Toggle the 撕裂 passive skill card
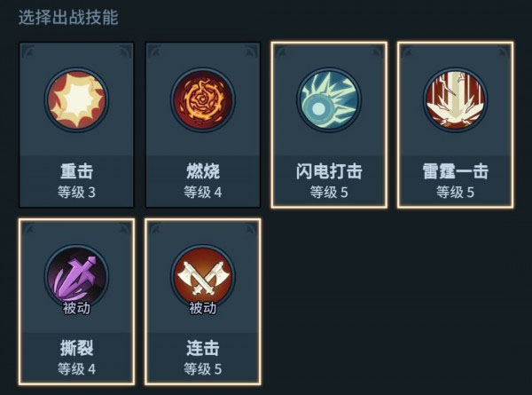 click(76, 302)
